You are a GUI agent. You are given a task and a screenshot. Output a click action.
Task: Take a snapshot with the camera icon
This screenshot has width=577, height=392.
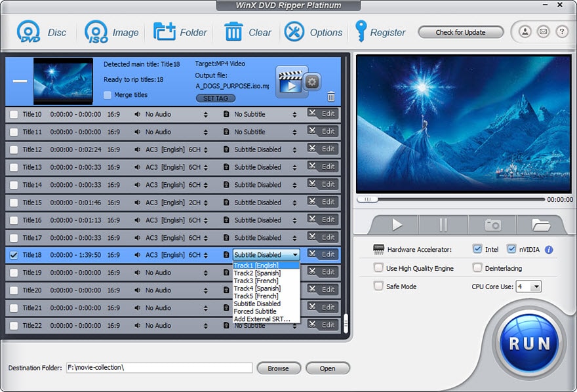coord(492,225)
